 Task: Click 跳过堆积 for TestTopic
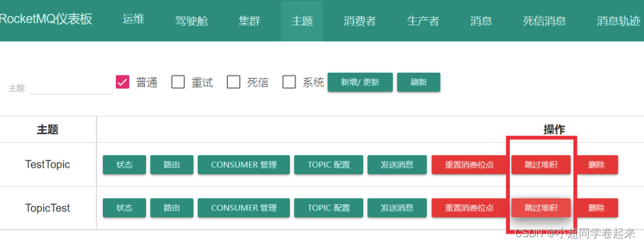541,165
